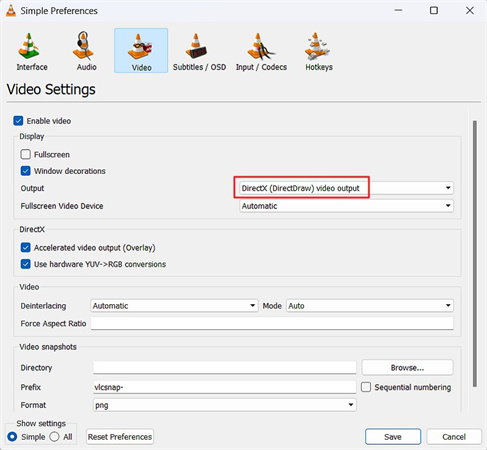Enable Sequential numbering checkbox

click(x=366, y=387)
